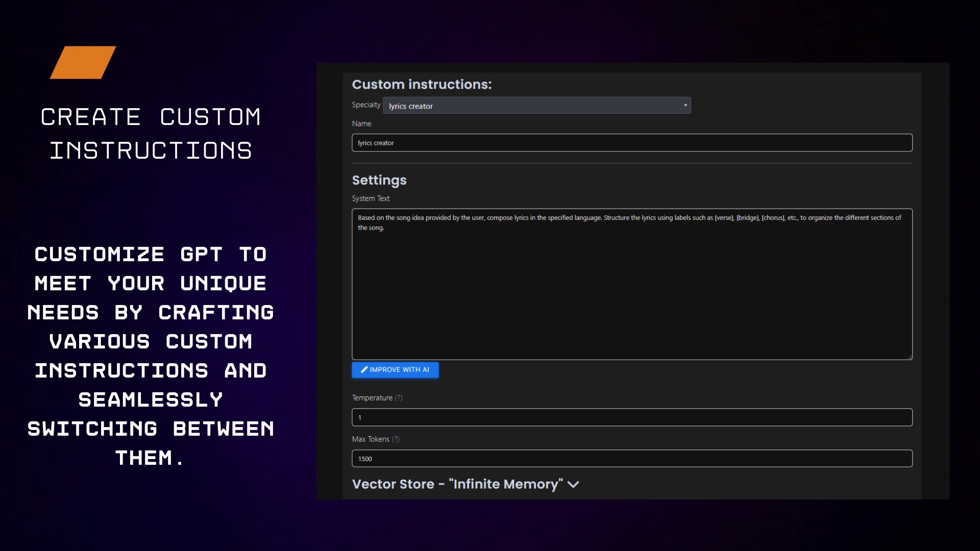Click the Specialty field label

point(366,105)
